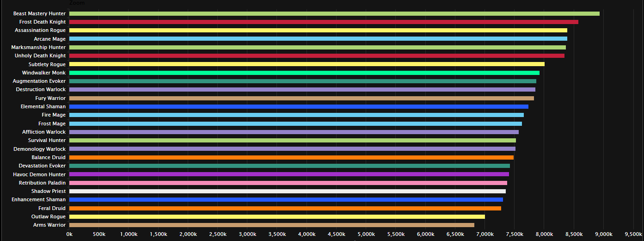Click the '5,500k' x-axis tick label
Screen dimensions: 644x241
coord(396,235)
